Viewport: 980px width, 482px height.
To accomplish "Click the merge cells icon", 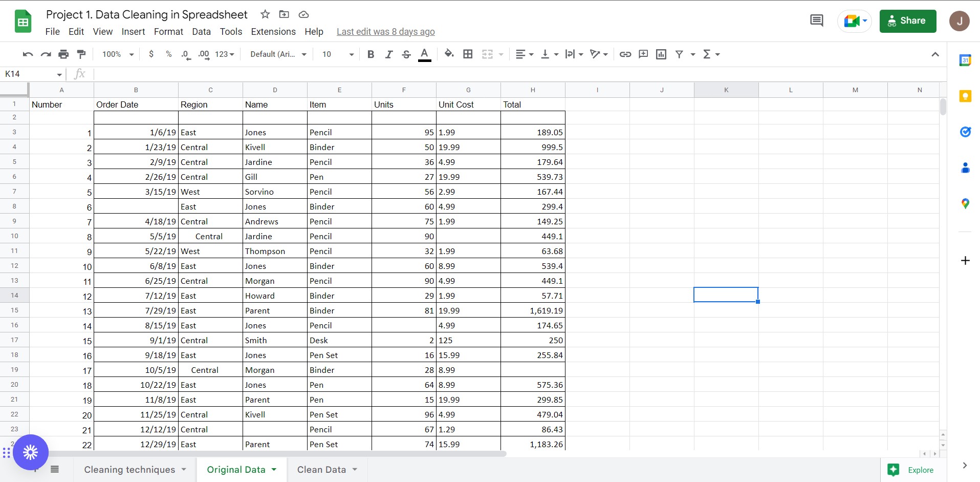I will (488, 54).
